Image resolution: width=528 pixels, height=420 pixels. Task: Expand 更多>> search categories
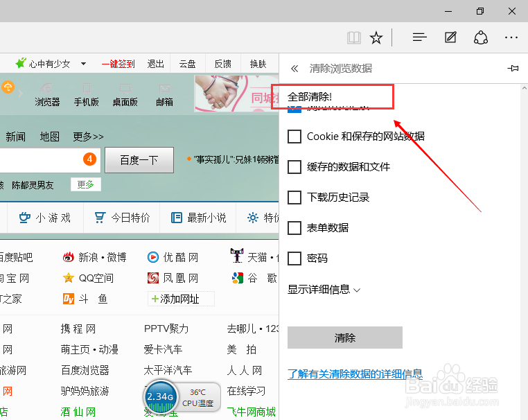tap(88, 137)
